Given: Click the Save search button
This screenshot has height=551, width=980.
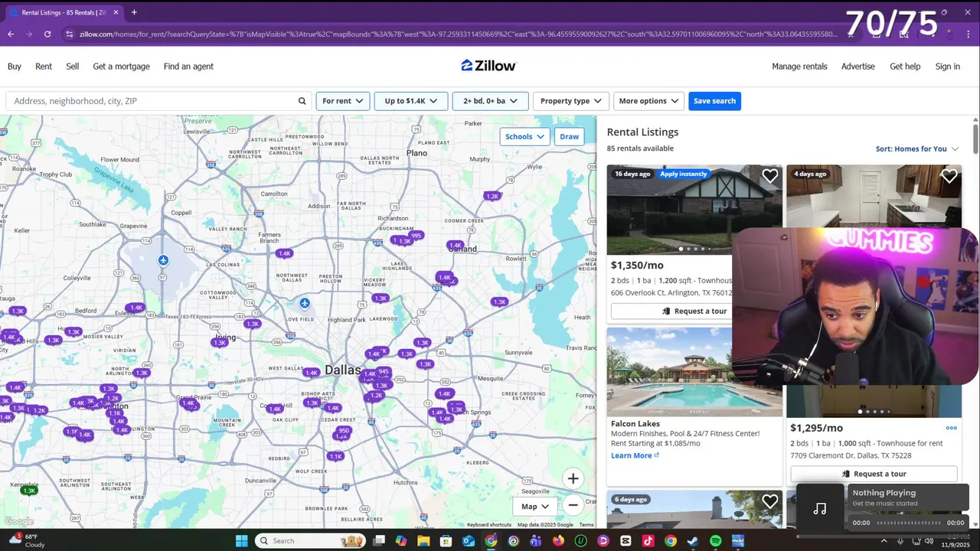Looking at the screenshot, I should [714, 101].
